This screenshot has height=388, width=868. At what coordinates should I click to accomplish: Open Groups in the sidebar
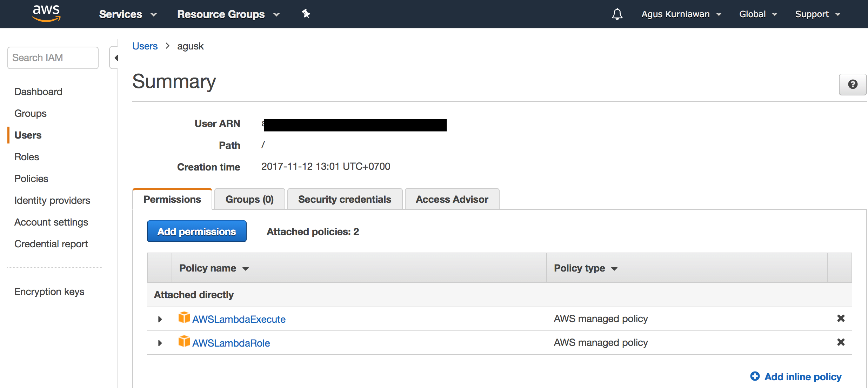(31, 113)
